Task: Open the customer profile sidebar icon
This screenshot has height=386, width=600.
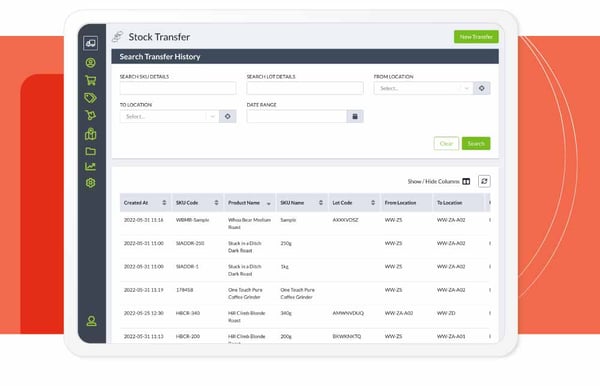Action: (90, 63)
